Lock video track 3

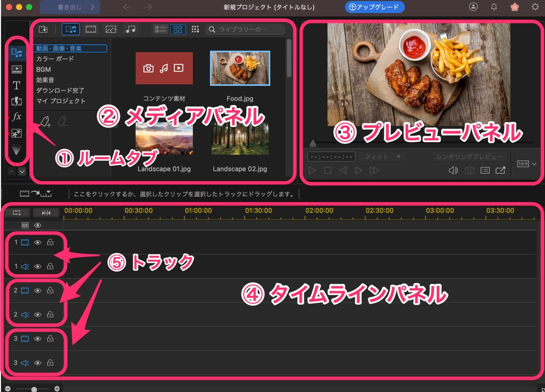[50, 339]
